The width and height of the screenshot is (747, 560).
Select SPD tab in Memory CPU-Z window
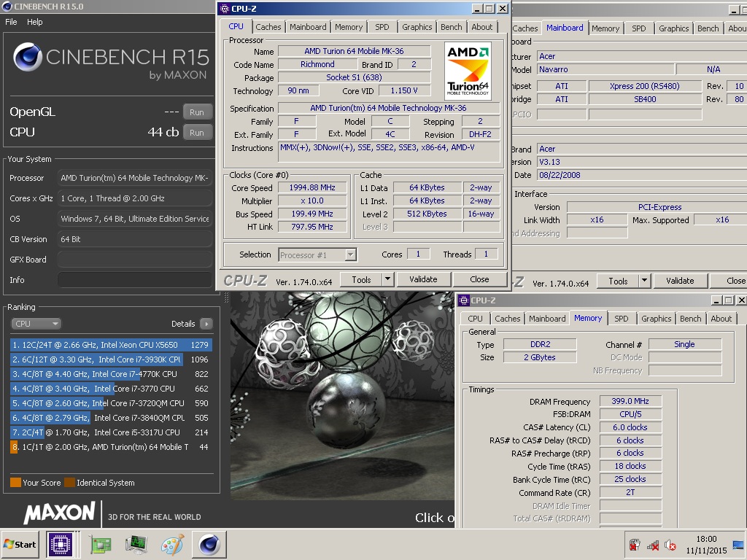[x=622, y=319]
